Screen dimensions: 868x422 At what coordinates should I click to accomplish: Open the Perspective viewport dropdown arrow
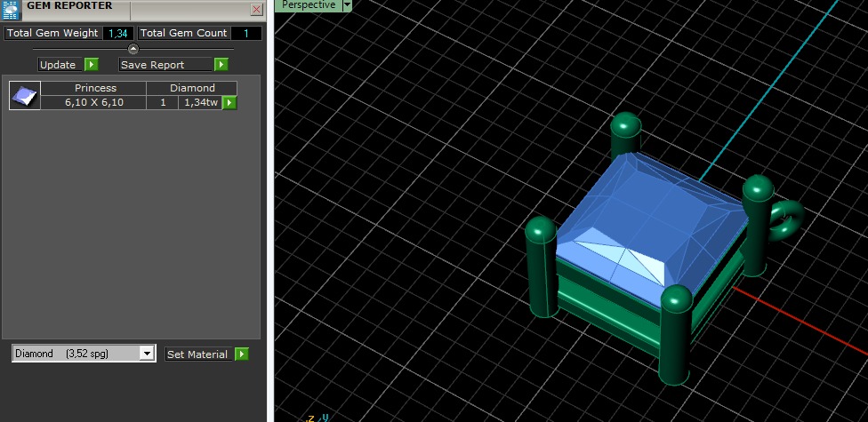click(347, 5)
